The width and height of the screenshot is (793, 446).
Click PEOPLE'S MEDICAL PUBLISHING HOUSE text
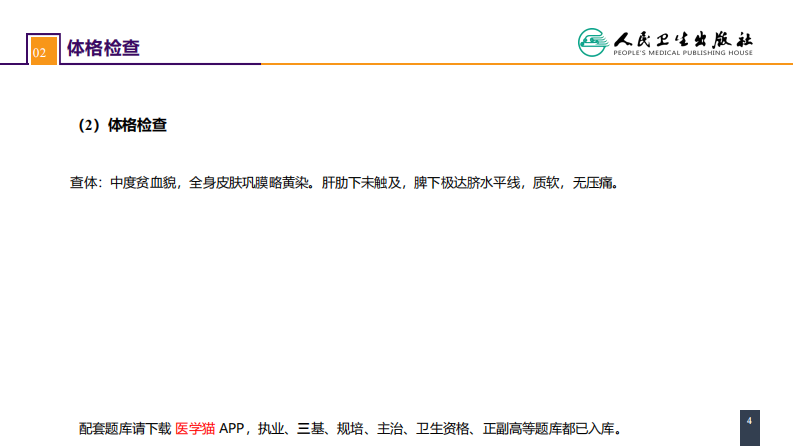tap(683, 53)
